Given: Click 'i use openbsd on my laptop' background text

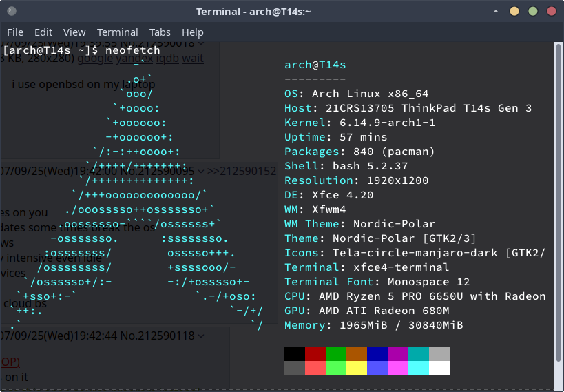Looking at the screenshot, I should pos(83,84).
